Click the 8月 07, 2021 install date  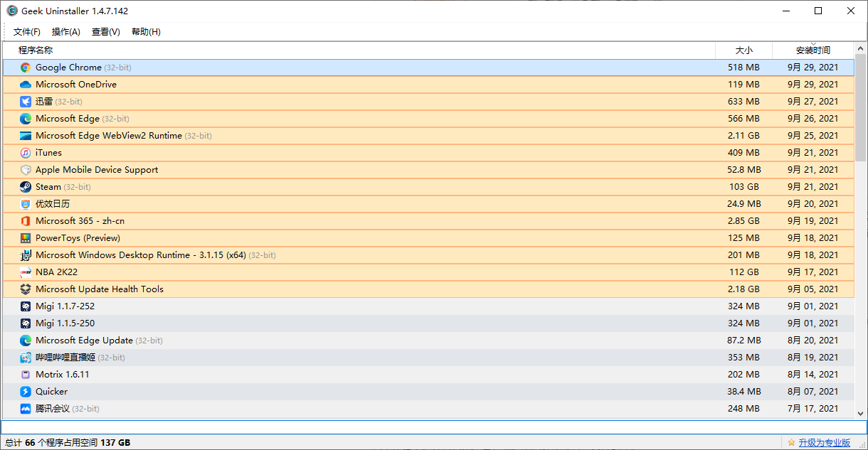pyautogui.click(x=813, y=392)
